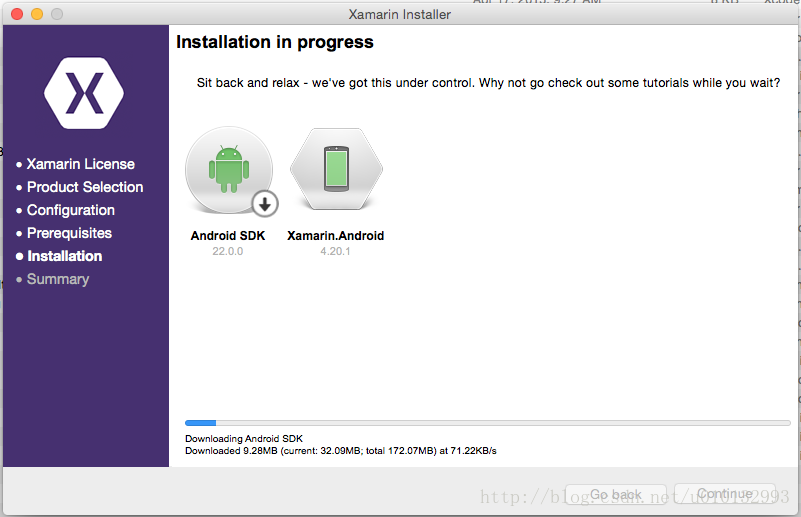801x517 pixels.
Task: Click the Continue button
Action: point(725,494)
